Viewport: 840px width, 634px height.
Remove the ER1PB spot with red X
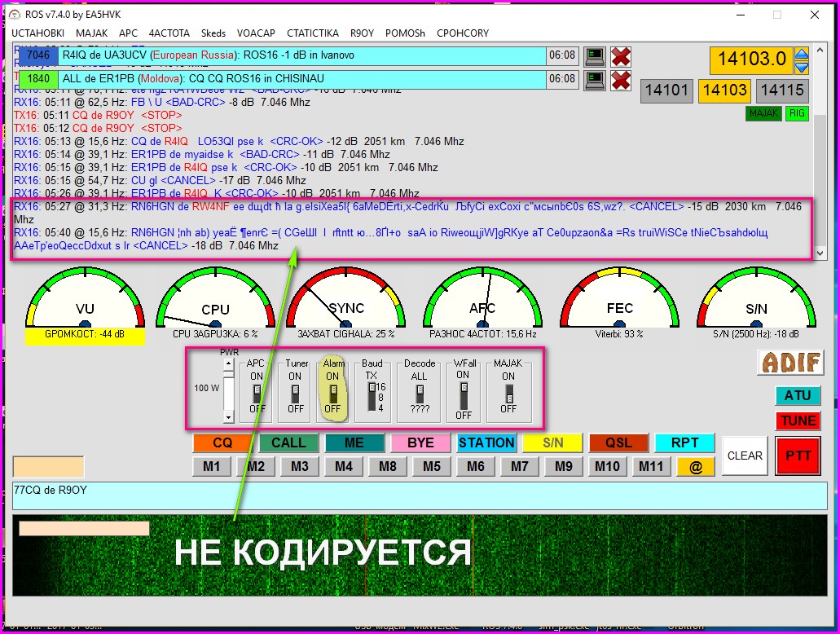(x=621, y=80)
